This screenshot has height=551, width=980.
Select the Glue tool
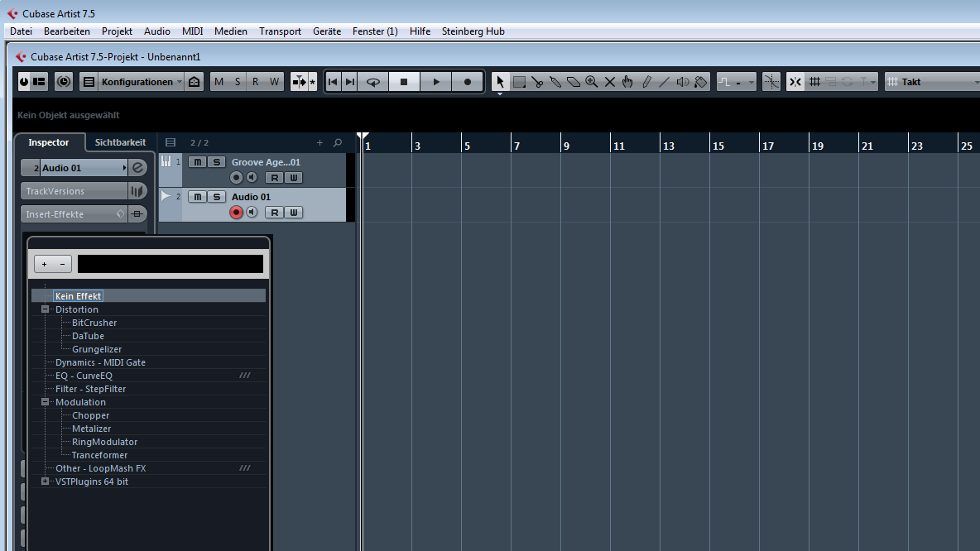tap(555, 82)
